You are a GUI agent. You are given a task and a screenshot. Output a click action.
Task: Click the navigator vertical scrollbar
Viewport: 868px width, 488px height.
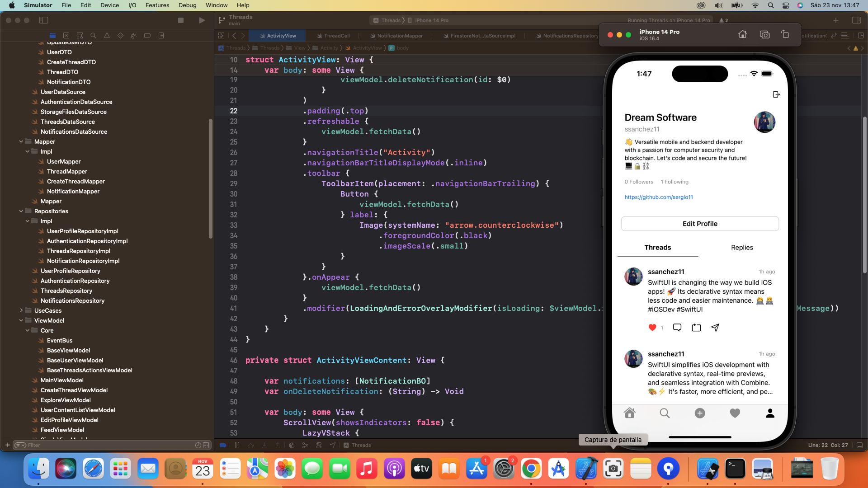tap(210, 178)
